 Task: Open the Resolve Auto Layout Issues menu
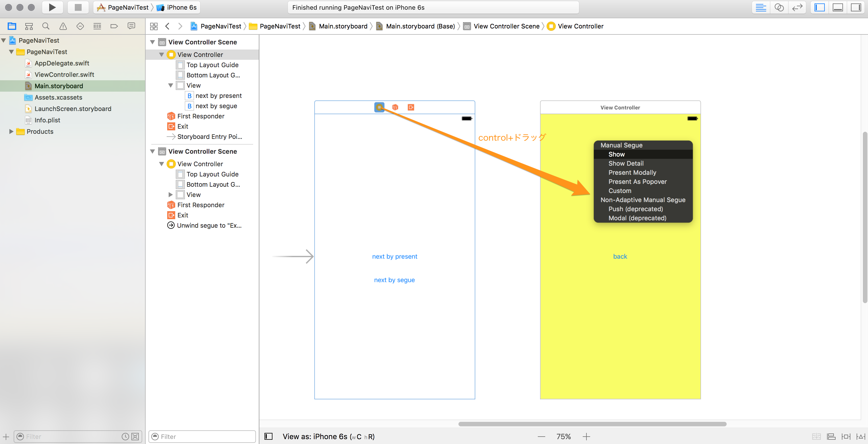[861, 437]
